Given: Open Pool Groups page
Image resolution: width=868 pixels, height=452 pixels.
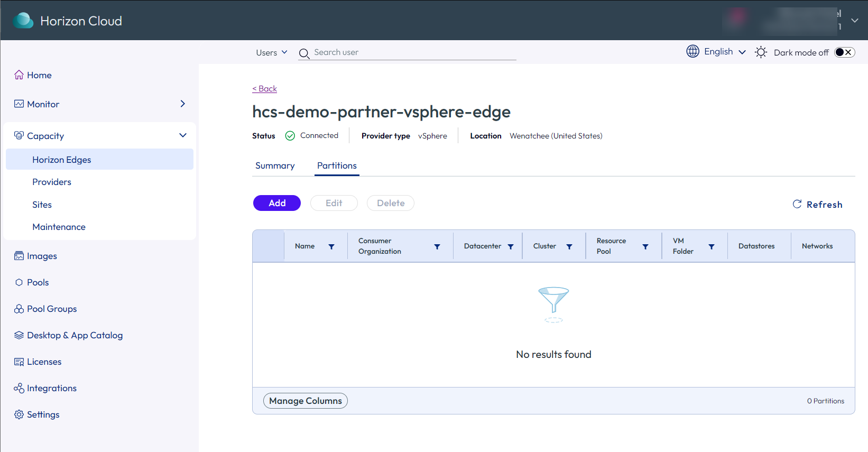Looking at the screenshot, I should (x=52, y=309).
